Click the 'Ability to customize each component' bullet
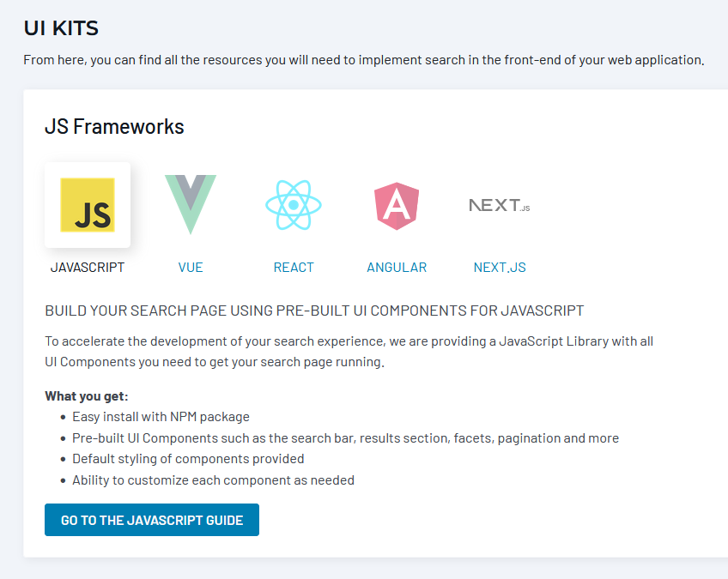Screen dimensions: 728x579 pos(213,480)
